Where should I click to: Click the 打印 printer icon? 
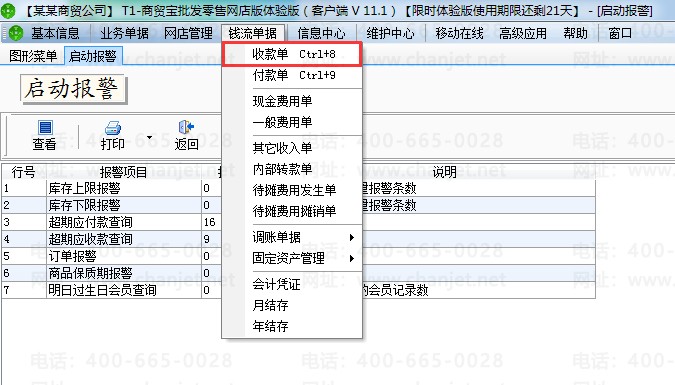[x=113, y=127]
